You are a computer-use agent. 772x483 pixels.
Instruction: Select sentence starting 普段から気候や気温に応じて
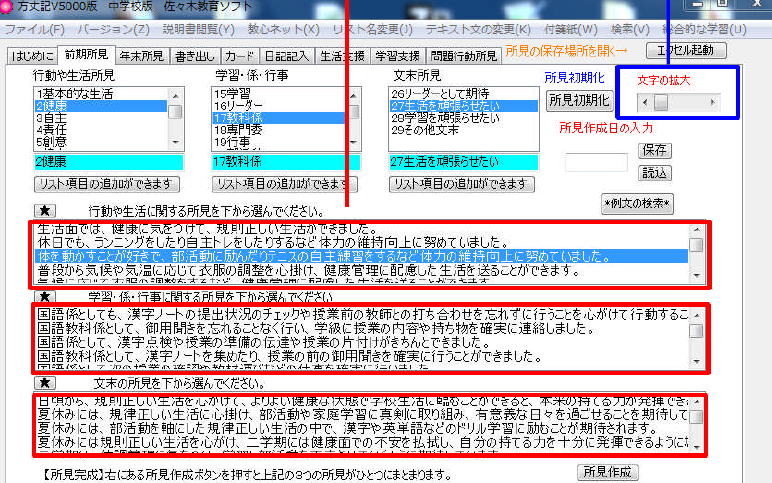[361, 270]
